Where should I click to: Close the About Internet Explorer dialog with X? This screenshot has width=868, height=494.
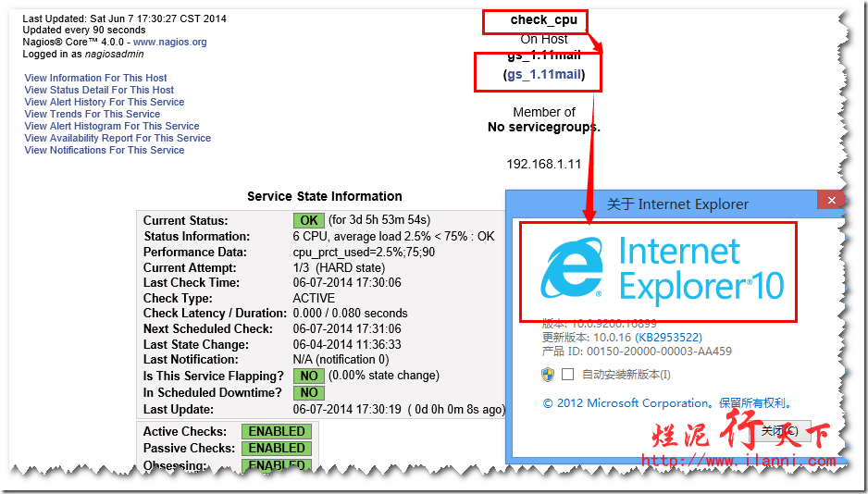(831, 201)
